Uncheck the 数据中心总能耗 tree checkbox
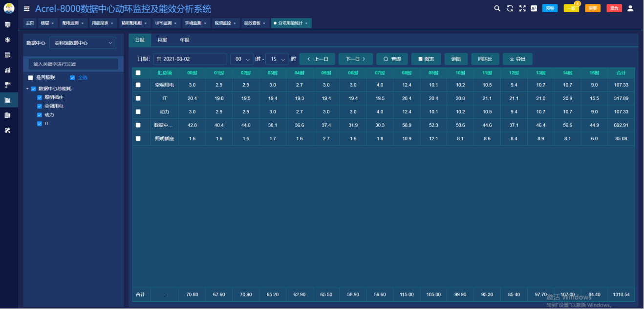 coord(33,89)
